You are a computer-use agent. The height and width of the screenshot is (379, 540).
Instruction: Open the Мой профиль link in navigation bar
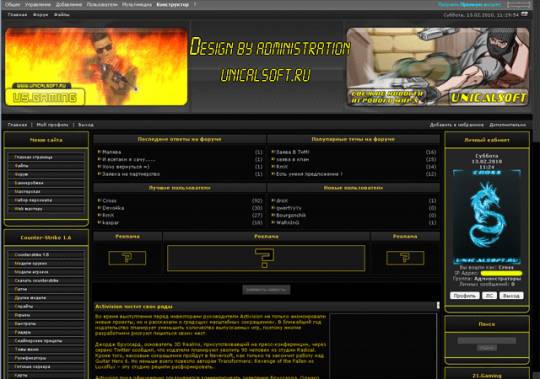coord(52,125)
